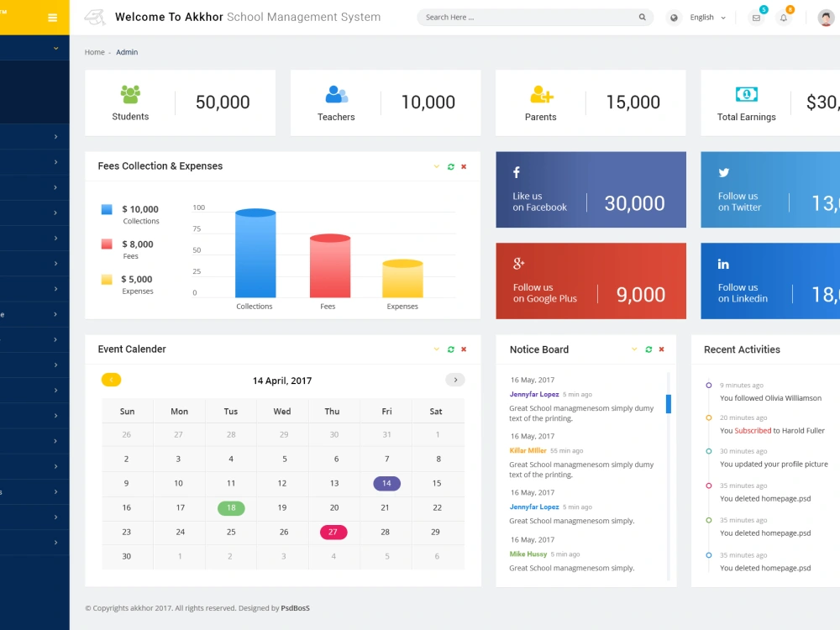Open Killar Miller's notice
Image resolution: width=840 pixels, height=630 pixels.
point(528,450)
